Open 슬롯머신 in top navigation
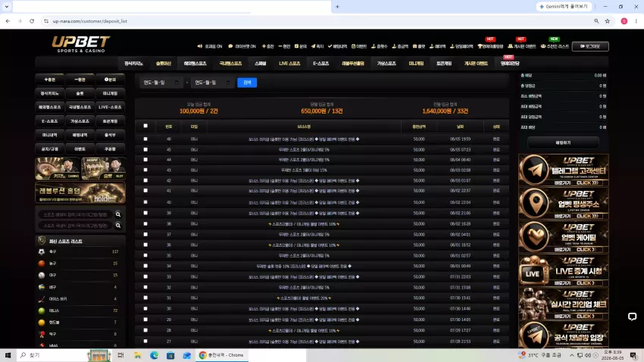The image size is (644, 362). [164, 64]
